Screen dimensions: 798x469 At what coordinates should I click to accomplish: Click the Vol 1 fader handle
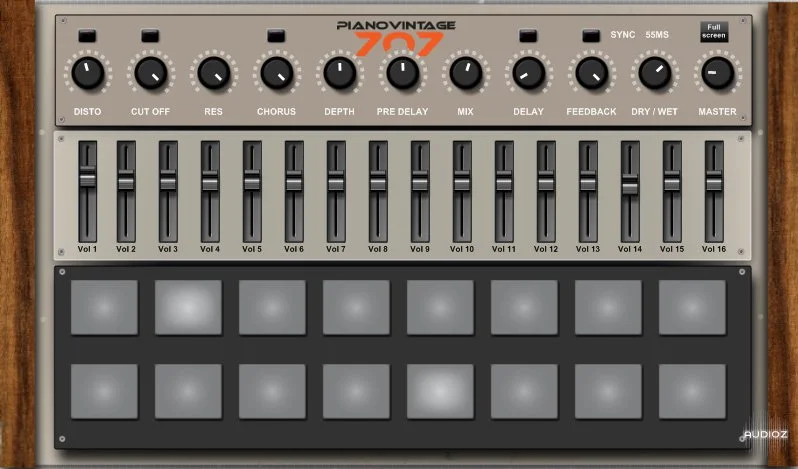coord(88,177)
